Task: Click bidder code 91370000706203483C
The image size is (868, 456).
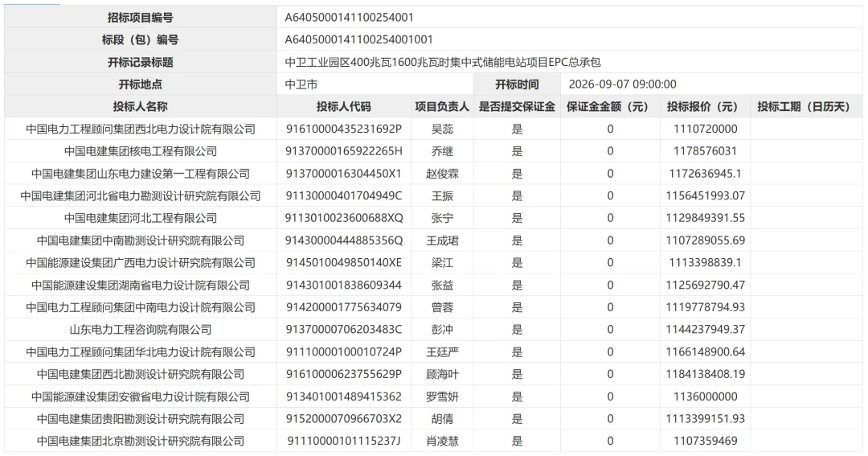Action: point(344,329)
